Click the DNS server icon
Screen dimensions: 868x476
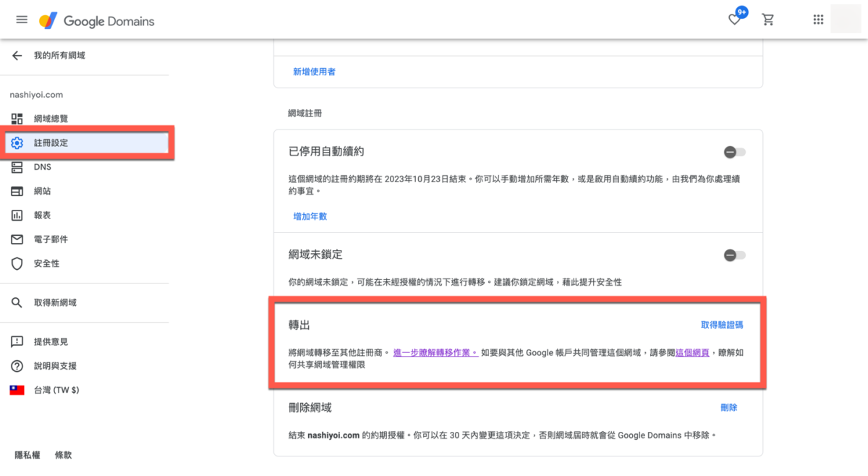click(17, 167)
